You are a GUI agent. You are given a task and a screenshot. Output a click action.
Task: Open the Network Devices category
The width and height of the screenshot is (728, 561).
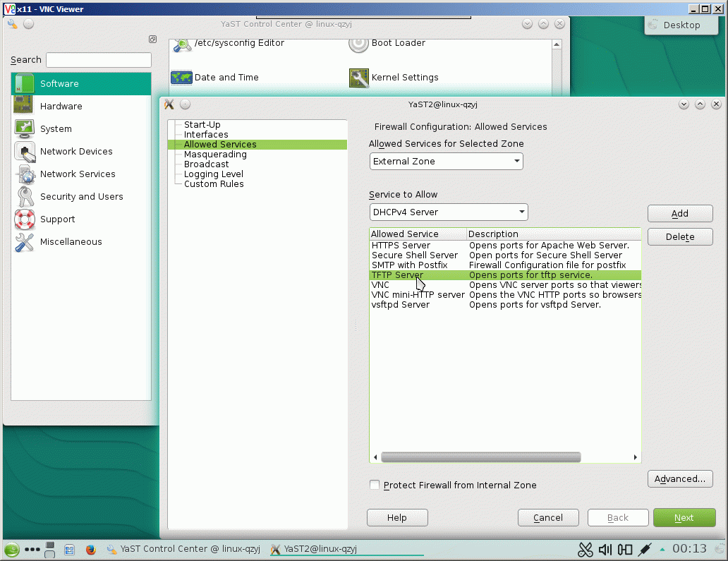pos(76,151)
